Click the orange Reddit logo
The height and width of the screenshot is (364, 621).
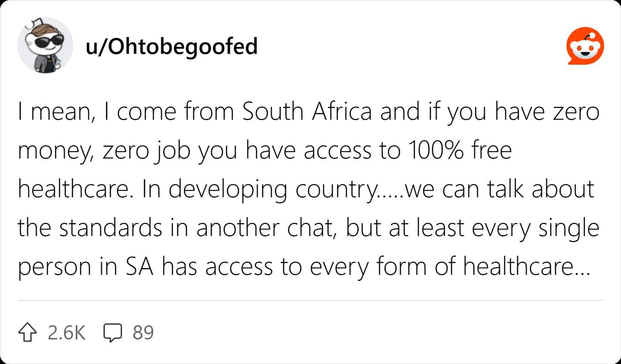click(x=585, y=47)
